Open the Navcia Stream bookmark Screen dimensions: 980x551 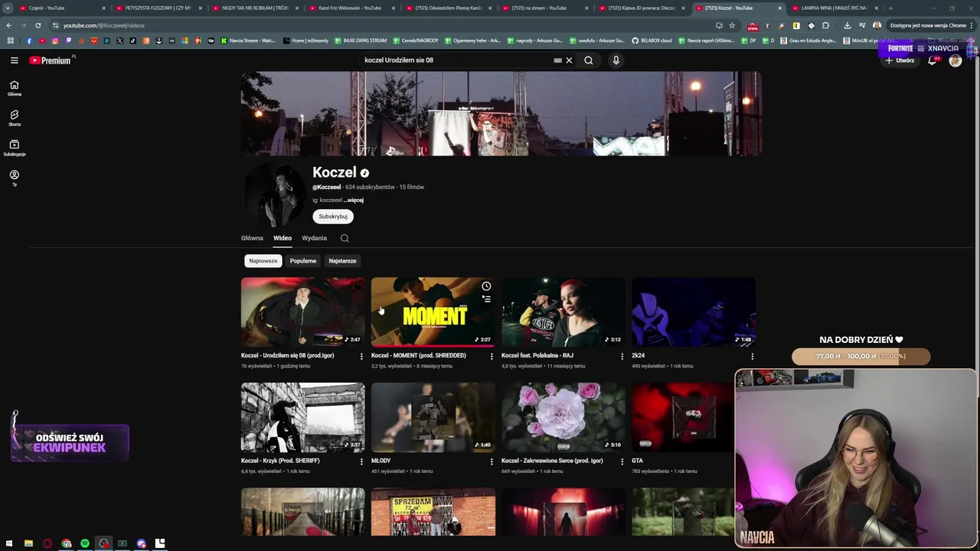point(248,41)
